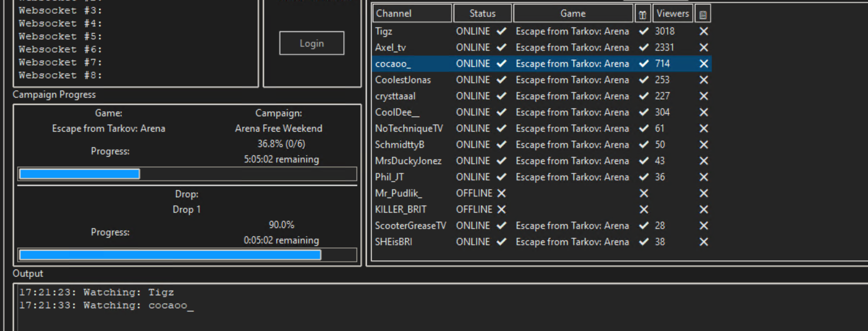Viewport: 868px width, 331px height.
Task: Click the online checkmark for CoolestJonas
Action: click(x=502, y=80)
